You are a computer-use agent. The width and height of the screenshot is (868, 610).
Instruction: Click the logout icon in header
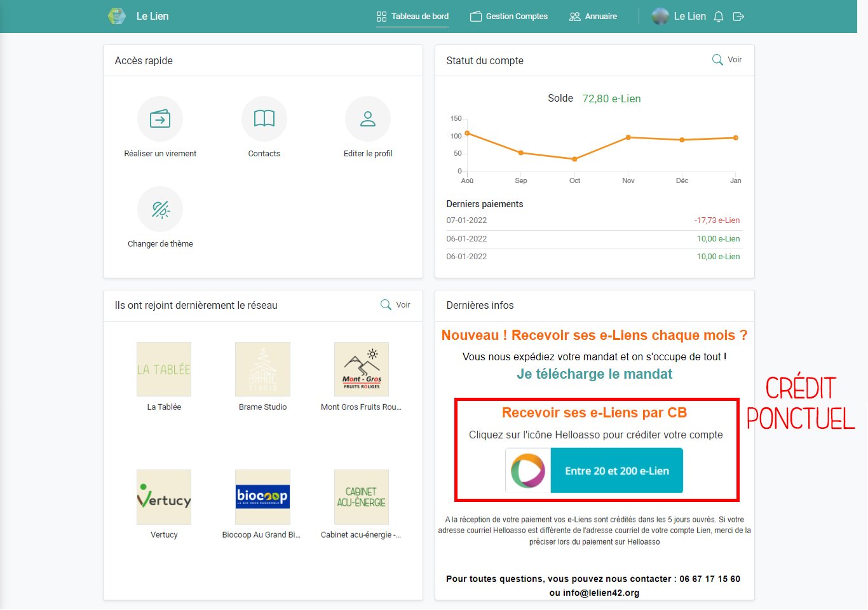(x=738, y=17)
